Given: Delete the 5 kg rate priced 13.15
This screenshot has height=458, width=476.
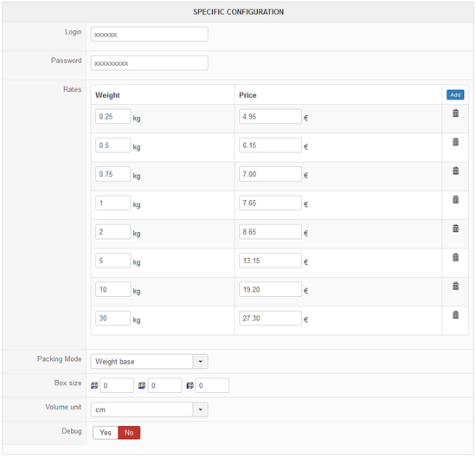Looking at the screenshot, I should point(455,257).
